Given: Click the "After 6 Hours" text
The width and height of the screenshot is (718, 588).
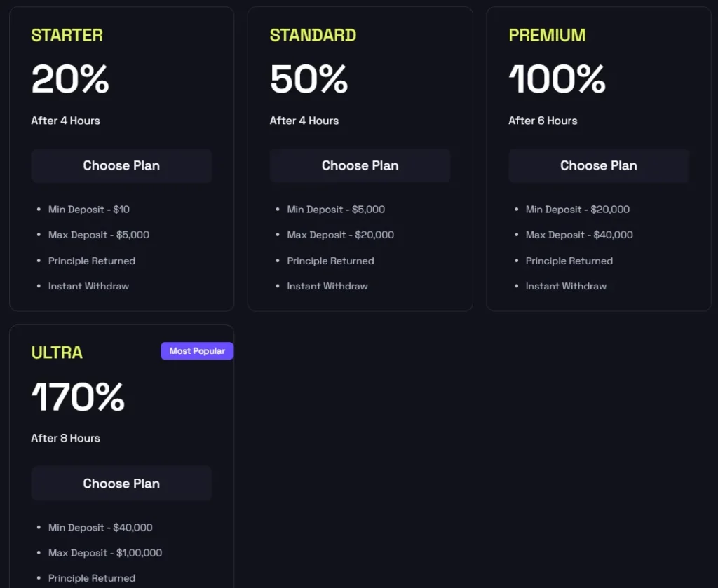Looking at the screenshot, I should click(x=543, y=121).
